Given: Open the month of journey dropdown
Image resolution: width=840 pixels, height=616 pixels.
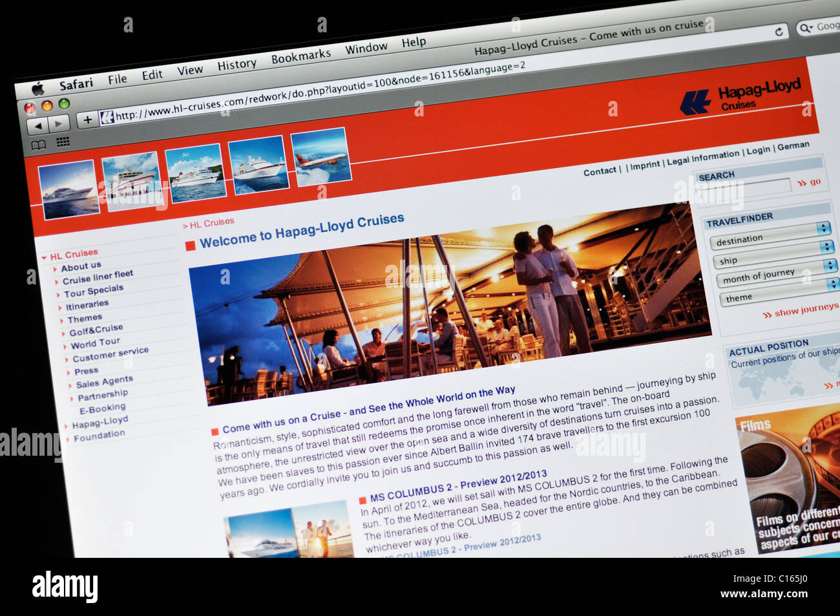Looking at the screenshot, I should coord(778,274).
